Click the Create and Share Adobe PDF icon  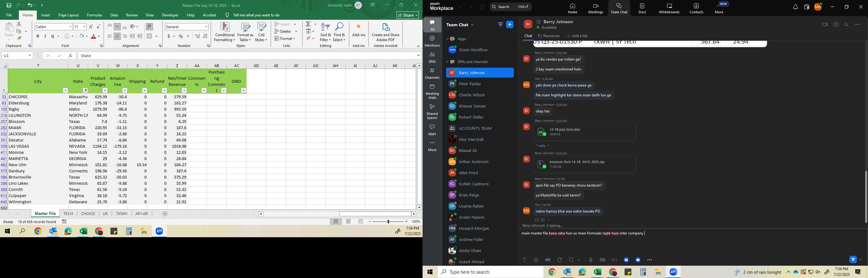tap(385, 27)
